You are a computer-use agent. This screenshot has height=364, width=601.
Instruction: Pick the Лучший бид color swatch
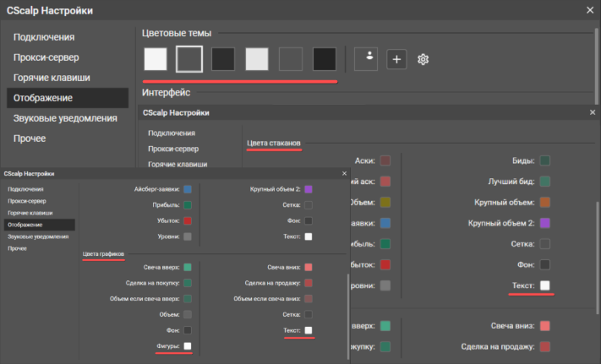click(544, 182)
